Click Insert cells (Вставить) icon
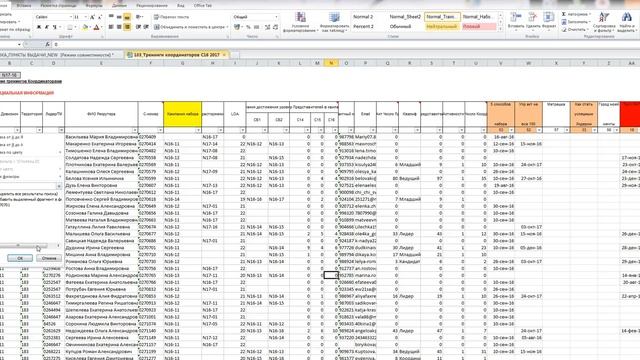The width and height of the screenshot is (640, 360). (x=516, y=17)
